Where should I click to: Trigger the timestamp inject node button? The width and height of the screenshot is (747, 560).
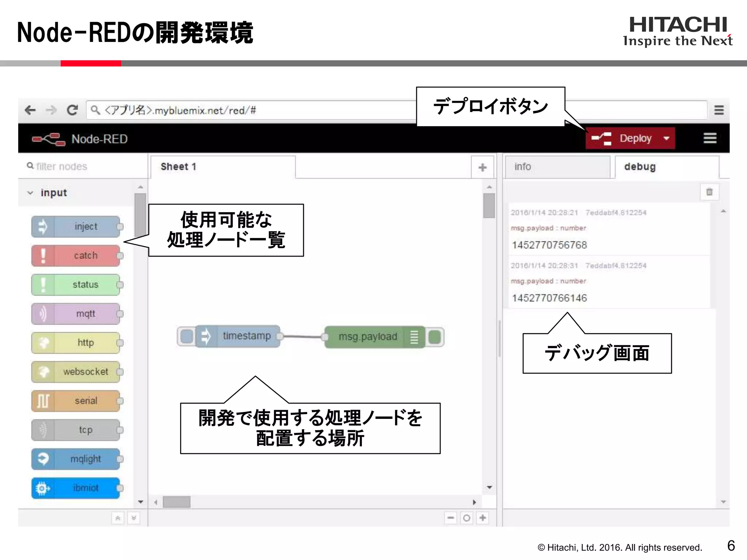[x=187, y=336]
